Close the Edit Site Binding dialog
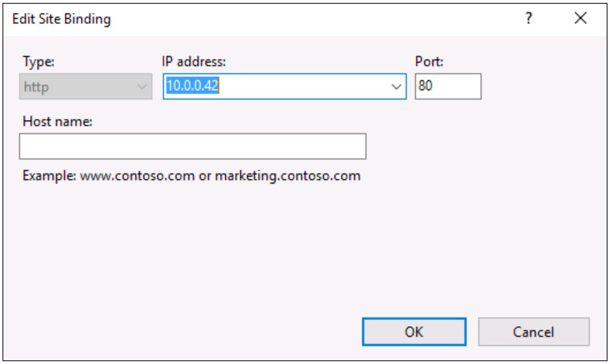 [x=581, y=19]
